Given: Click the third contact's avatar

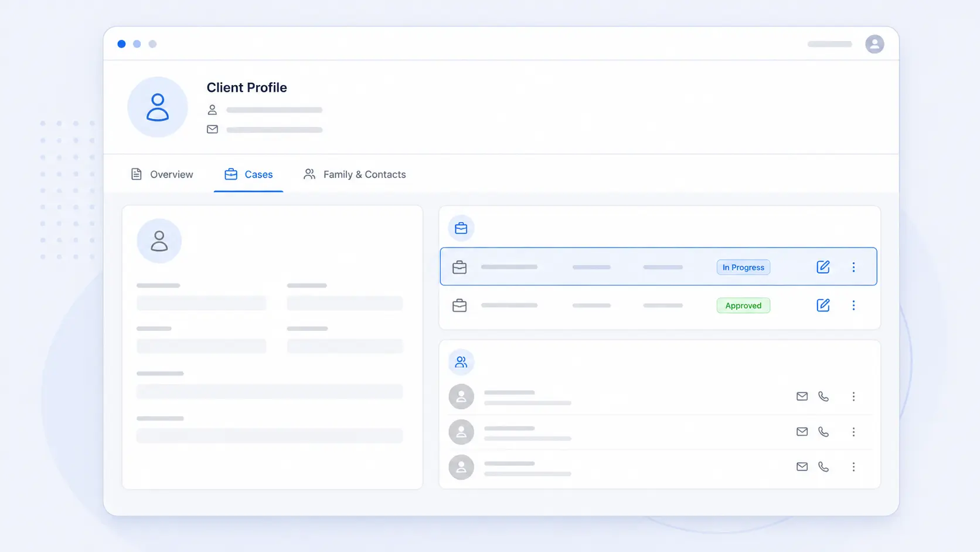Looking at the screenshot, I should click(x=461, y=468).
